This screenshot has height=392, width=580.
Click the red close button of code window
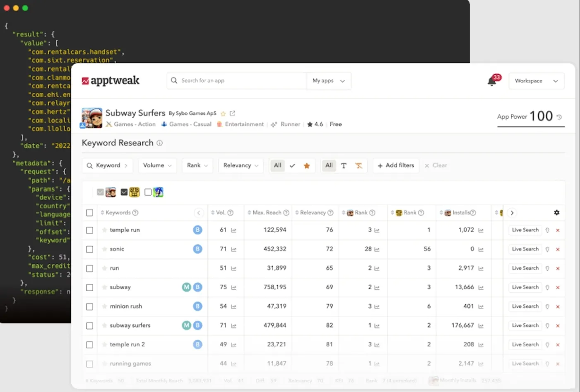click(7, 8)
